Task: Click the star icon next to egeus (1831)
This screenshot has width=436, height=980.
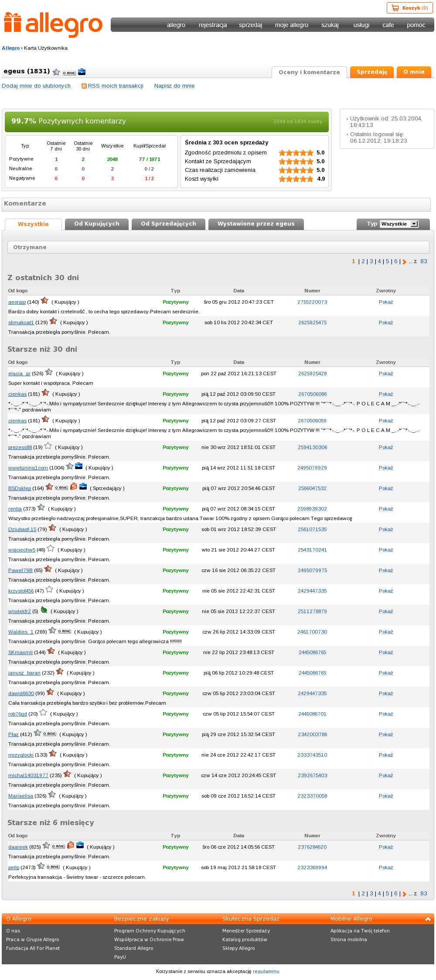Action: (56, 72)
